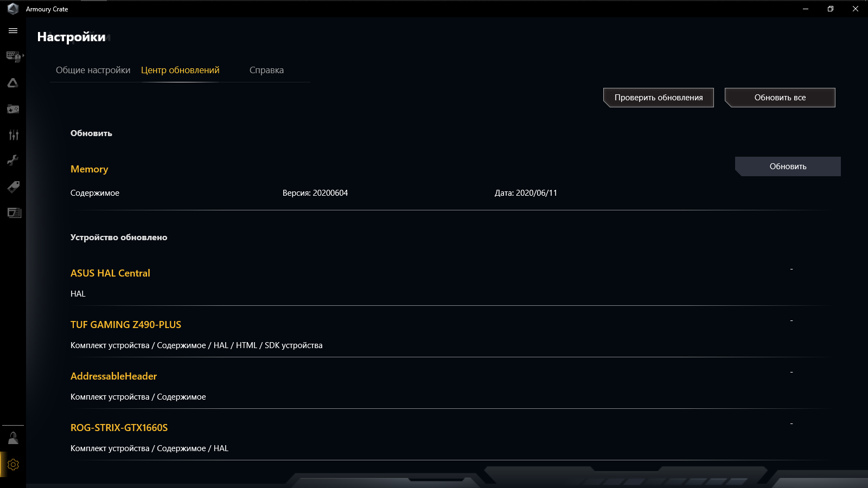Click the Обновить все button
Image resolution: width=868 pixels, height=488 pixels.
tap(780, 98)
